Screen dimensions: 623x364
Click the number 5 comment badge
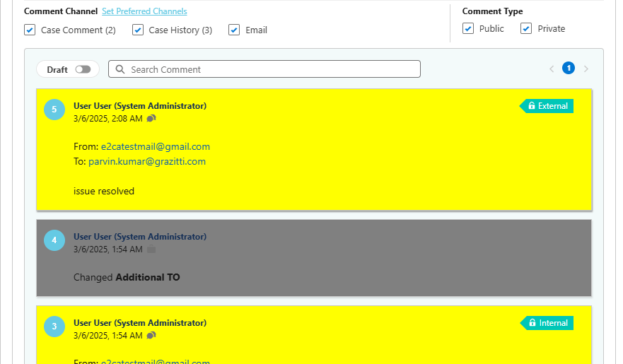(x=54, y=110)
